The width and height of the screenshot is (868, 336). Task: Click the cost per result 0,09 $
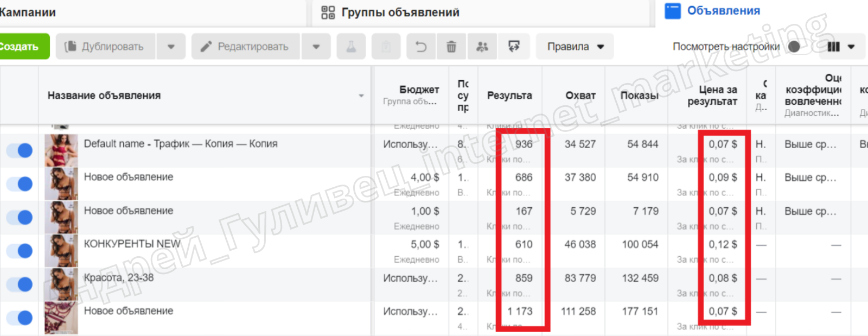click(x=723, y=177)
